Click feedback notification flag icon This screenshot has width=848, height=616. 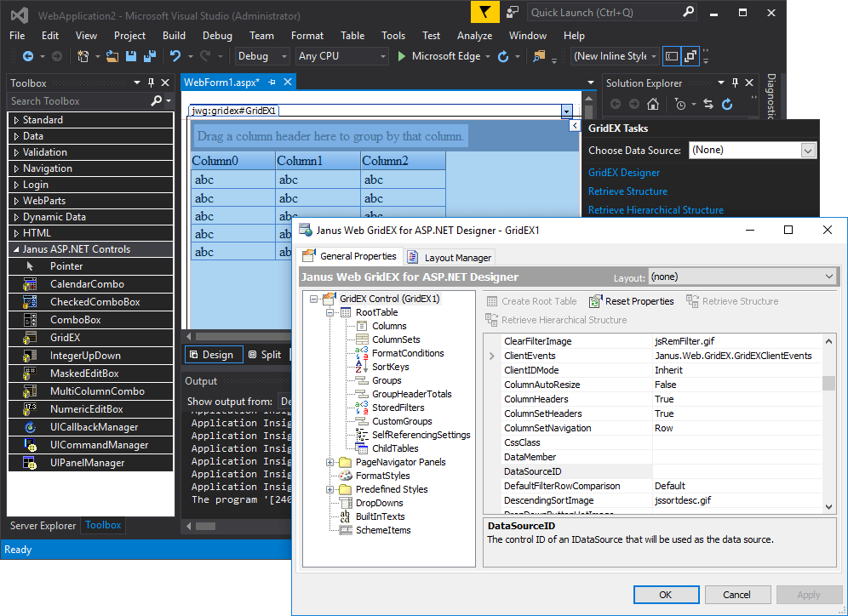485,13
